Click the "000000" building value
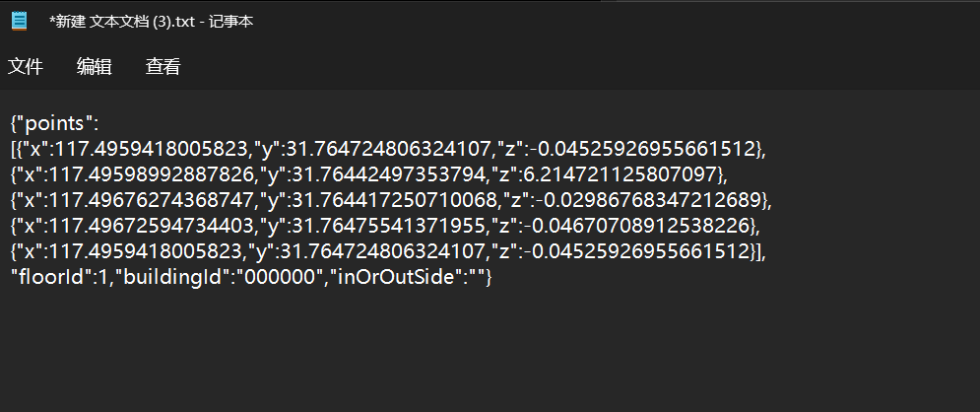 [278, 277]
